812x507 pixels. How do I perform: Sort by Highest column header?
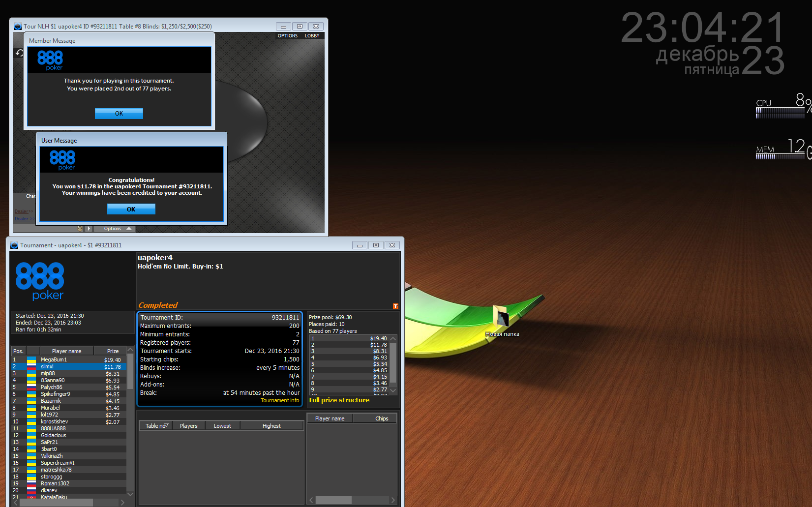pos(271,426)
